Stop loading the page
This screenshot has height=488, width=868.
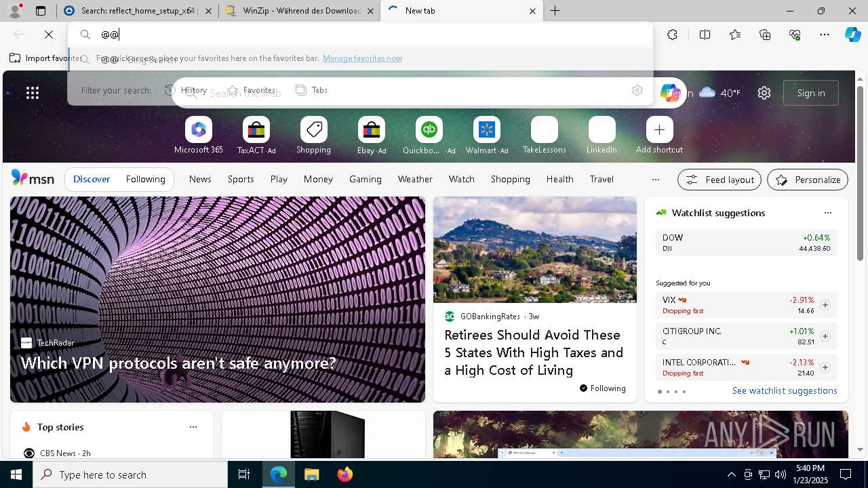pyautogui.click(x=49, y=35)
